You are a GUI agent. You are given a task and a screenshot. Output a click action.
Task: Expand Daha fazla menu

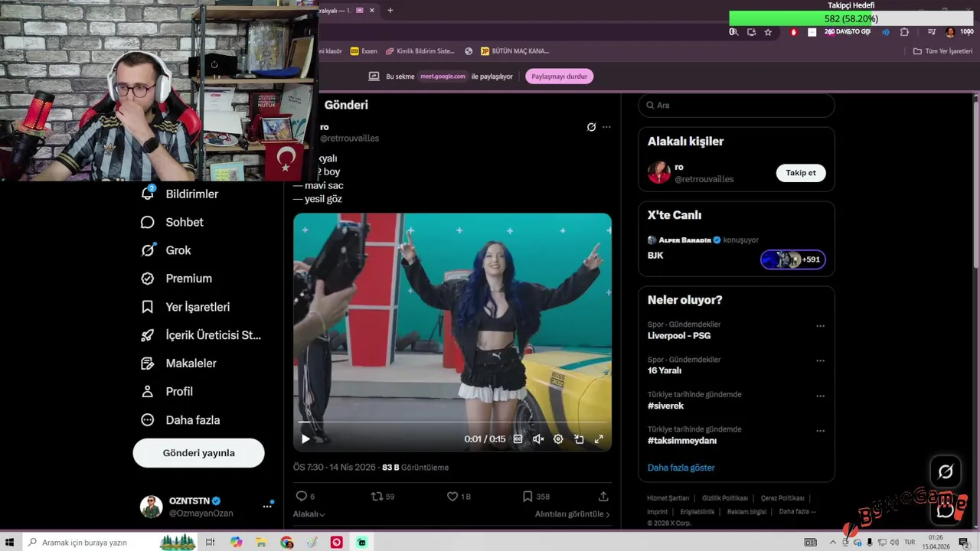(x=180, y=420)
